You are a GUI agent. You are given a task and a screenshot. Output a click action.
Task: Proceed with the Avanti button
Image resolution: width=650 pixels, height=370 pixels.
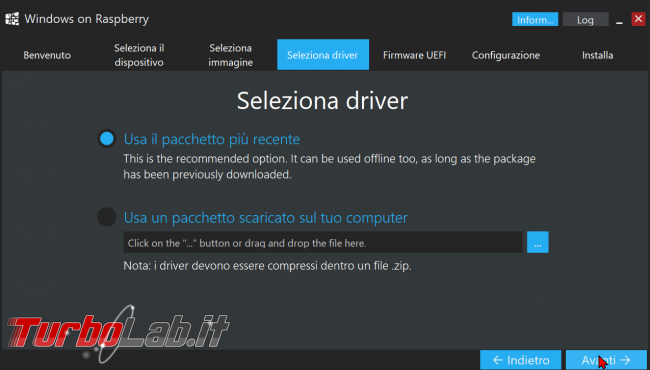click(x=606, y=360)
